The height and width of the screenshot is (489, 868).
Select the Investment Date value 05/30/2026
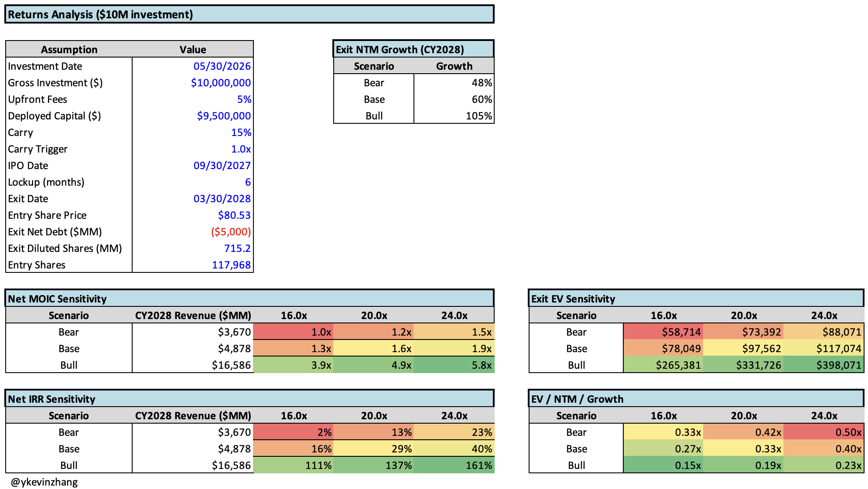(192, 66)
